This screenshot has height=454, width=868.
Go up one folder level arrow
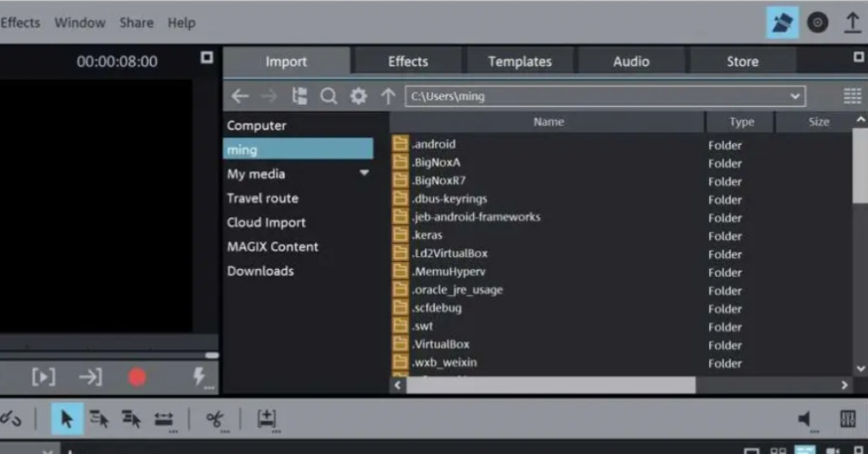pyautogui.click(x=388, y=96)
